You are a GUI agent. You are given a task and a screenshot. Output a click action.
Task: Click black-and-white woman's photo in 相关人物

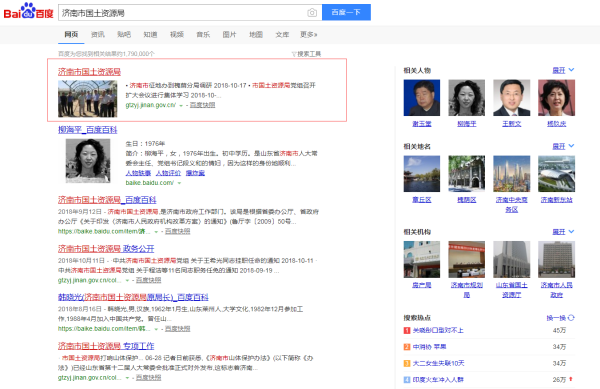(x=466, y=98)
